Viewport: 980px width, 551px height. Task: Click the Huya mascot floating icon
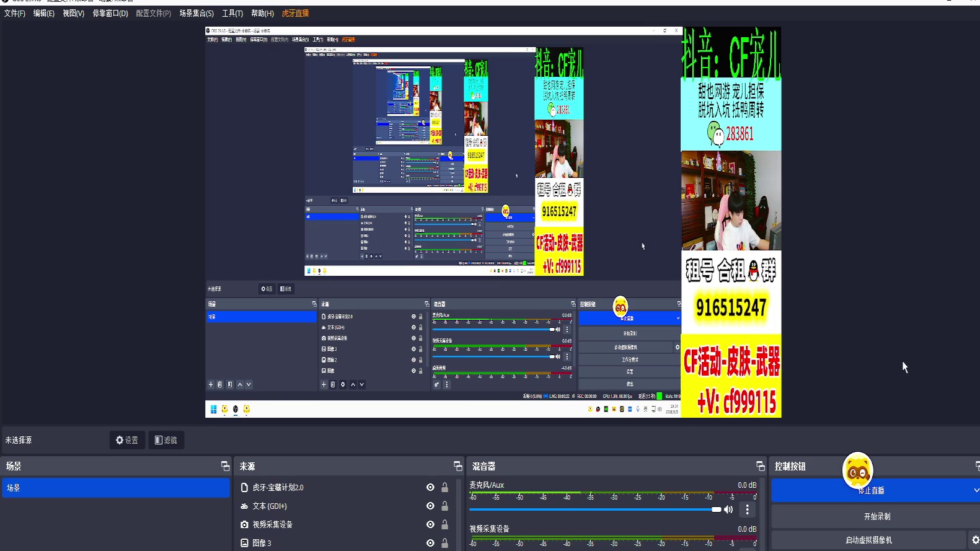(x=858, y=471)
